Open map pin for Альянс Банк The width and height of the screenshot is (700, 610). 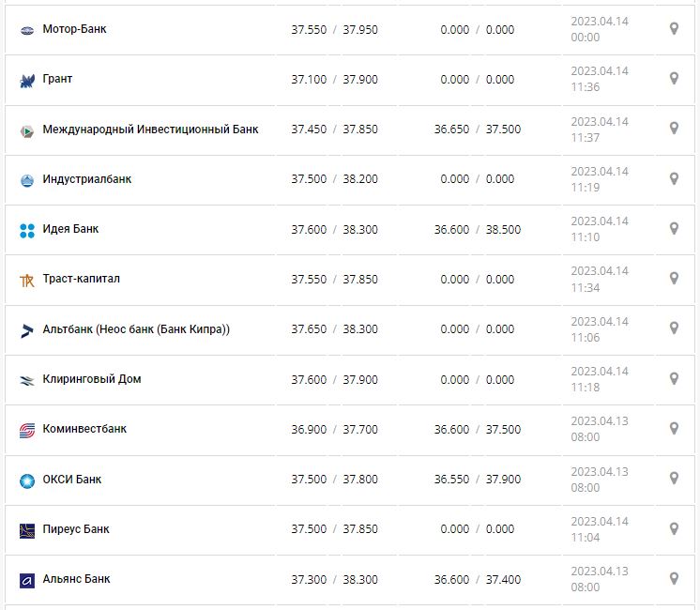pos(674,579)
